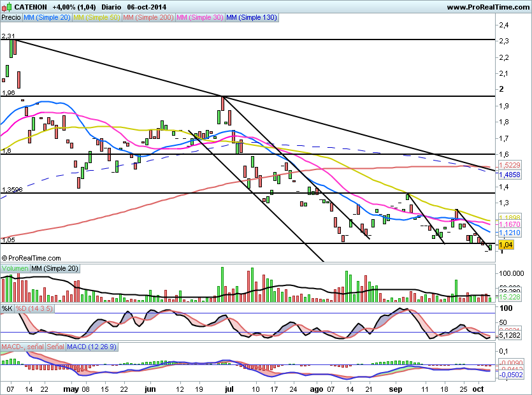The width and height of the screenshot is (532, 395).
Task: Select the %K stochastic label
Action: pos(7,308)
